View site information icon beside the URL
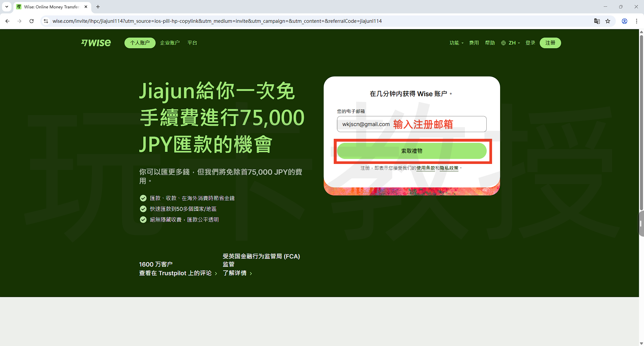Screen dimensions: 644x346 point(46,21)
